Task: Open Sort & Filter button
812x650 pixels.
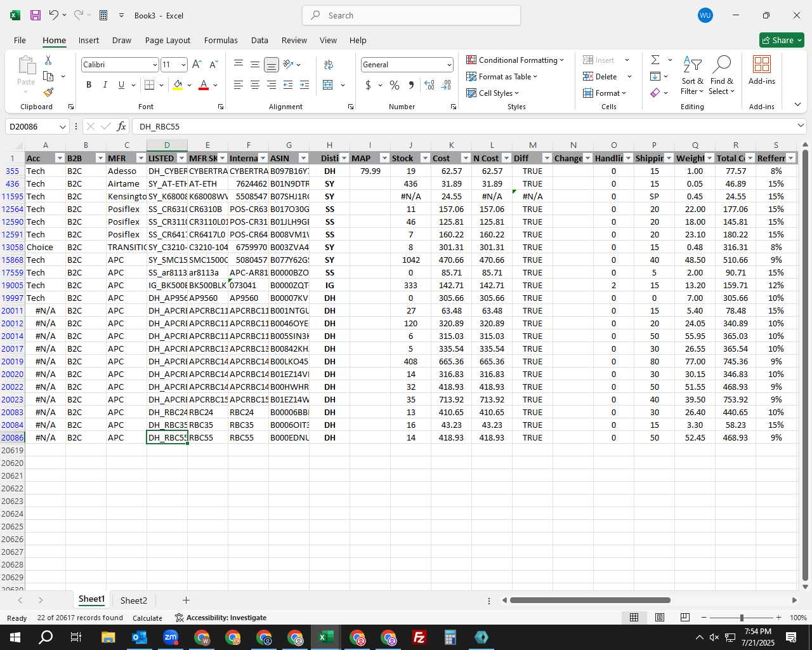Action: 692,75
